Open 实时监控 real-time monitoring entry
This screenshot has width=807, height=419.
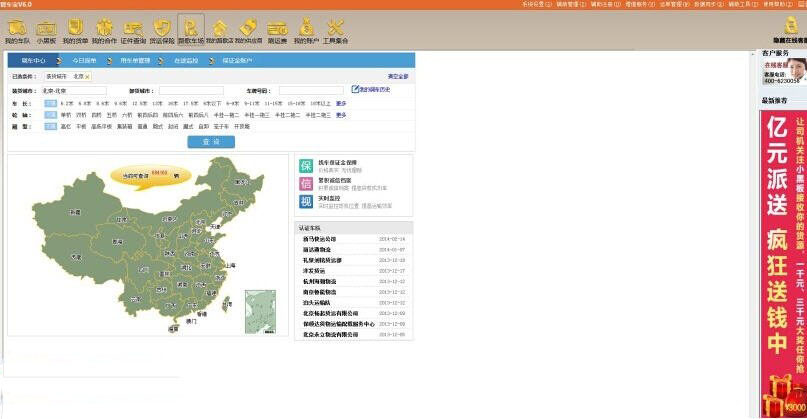330,198
